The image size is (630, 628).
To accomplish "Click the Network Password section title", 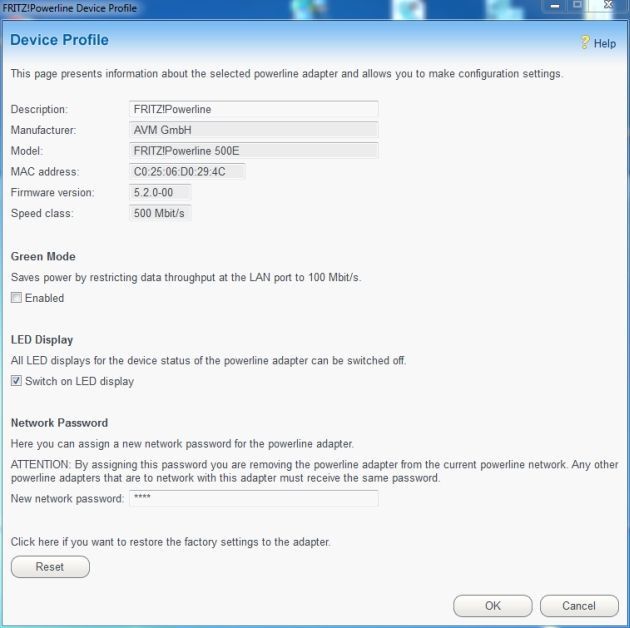I will 59,423.
